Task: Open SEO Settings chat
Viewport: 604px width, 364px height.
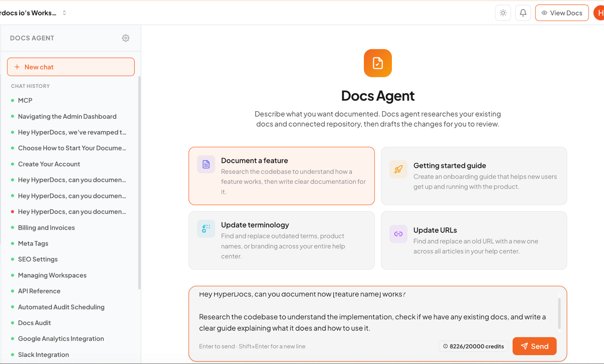Action: tap(38, 259)
